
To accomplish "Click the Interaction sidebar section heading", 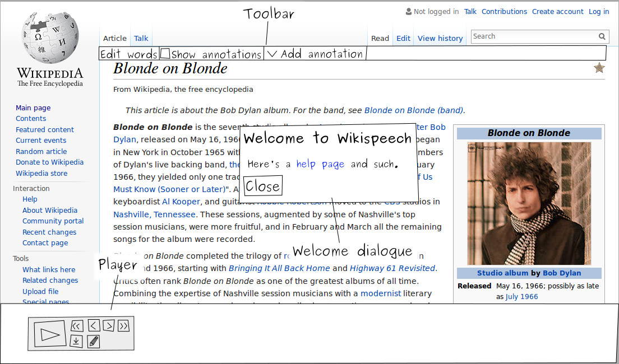I will click(x=31, y=189).
